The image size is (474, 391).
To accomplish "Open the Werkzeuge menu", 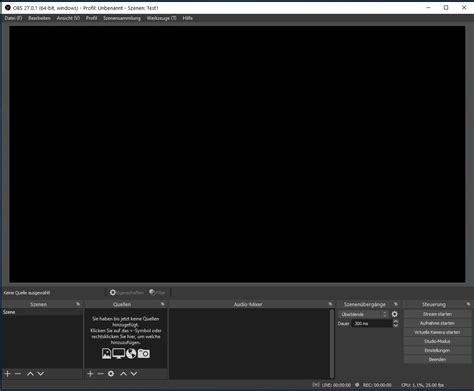I will [x=162, y=18].
